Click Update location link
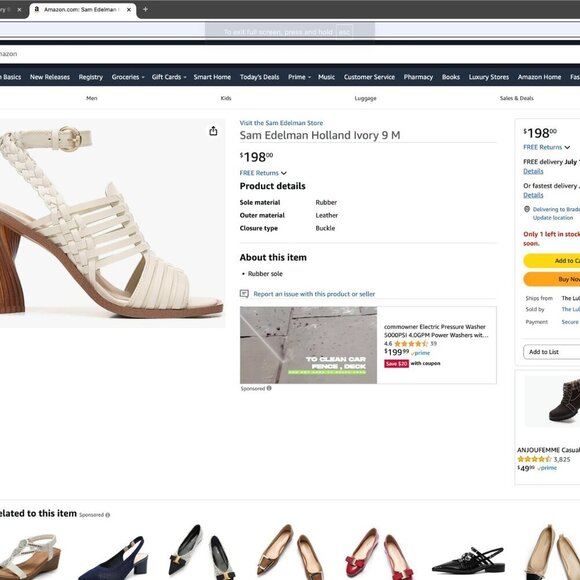580x580 pixels. pos(553,218)
